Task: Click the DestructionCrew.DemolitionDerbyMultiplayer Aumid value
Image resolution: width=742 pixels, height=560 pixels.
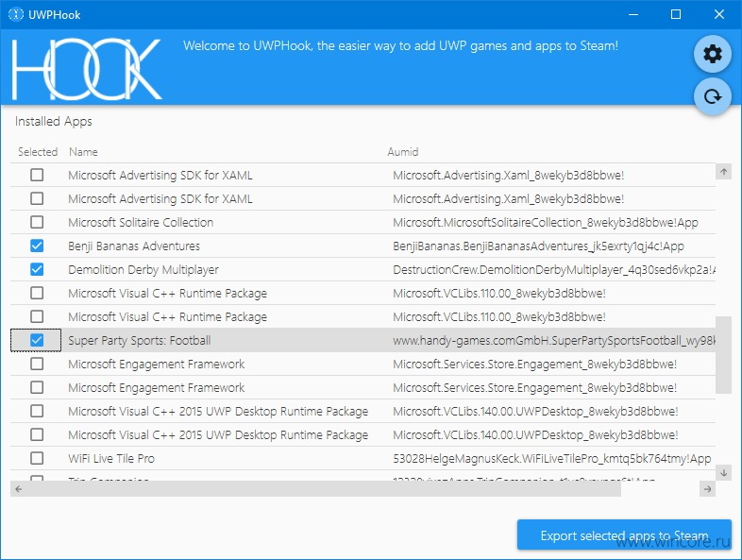Action: 554,270
